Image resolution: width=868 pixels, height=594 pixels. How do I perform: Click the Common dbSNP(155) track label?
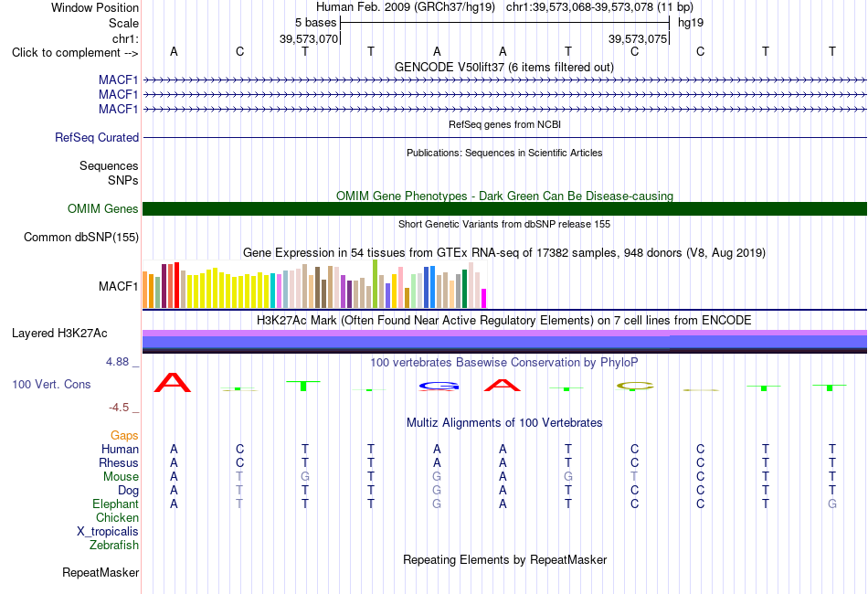pos(80,237)
